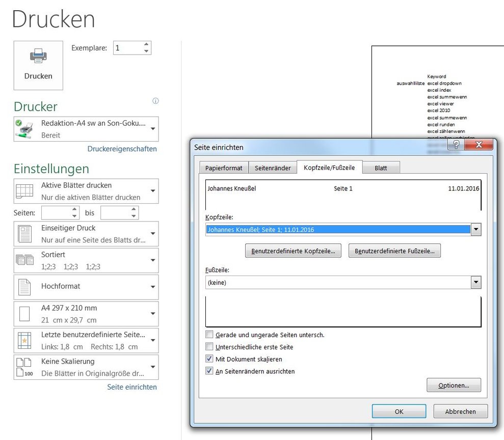Disable Mit Dokument skalieren

(x=209, y=359)
